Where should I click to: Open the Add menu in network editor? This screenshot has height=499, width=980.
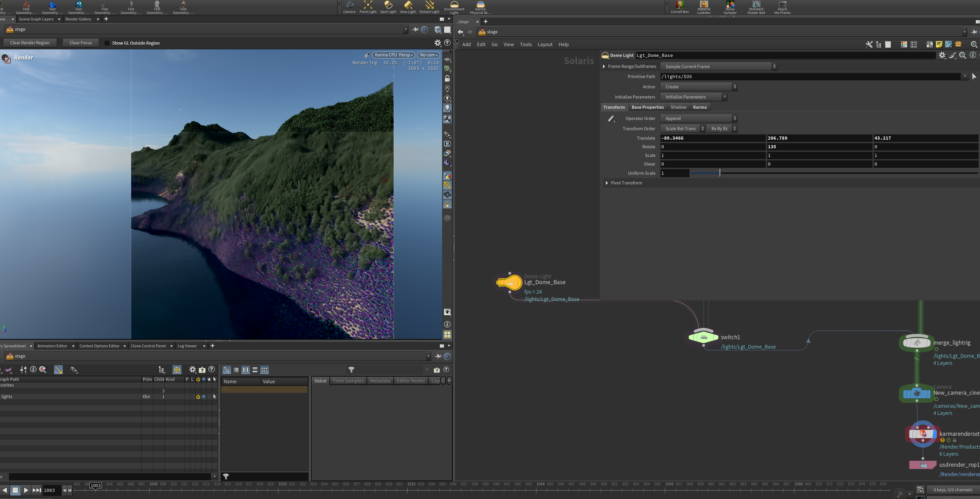(466, 44)
